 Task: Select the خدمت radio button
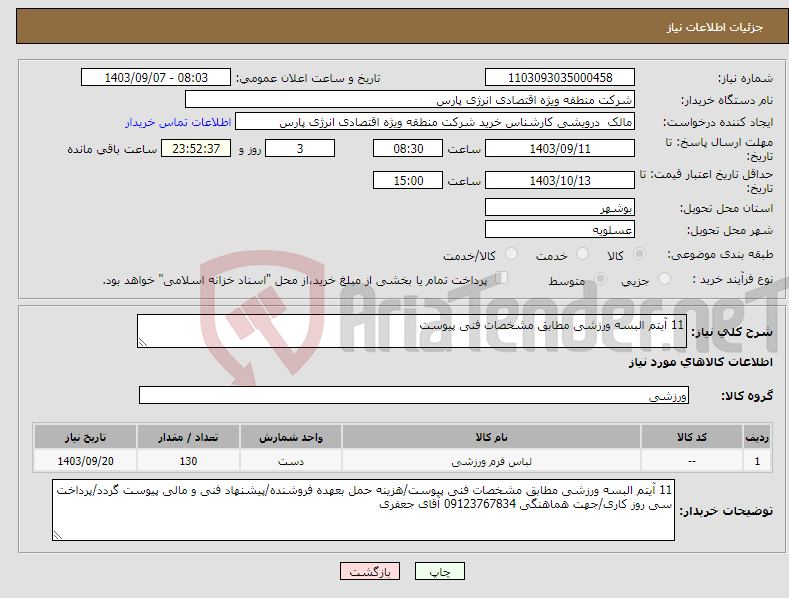pyautogui.click(x=582, y=254)
